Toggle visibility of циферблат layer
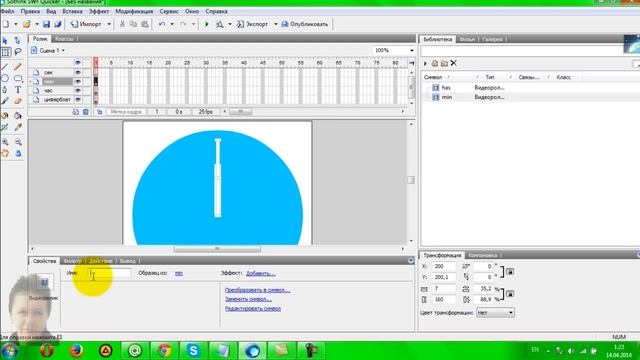This screenshot has width=640, height=360. point(78,100)
